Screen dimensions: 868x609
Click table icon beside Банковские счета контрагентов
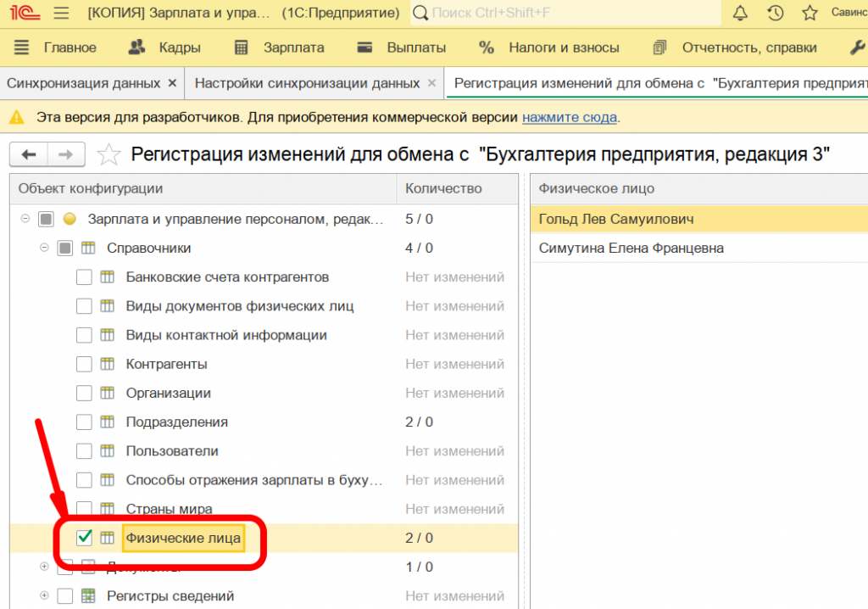(x=108, y=277)
